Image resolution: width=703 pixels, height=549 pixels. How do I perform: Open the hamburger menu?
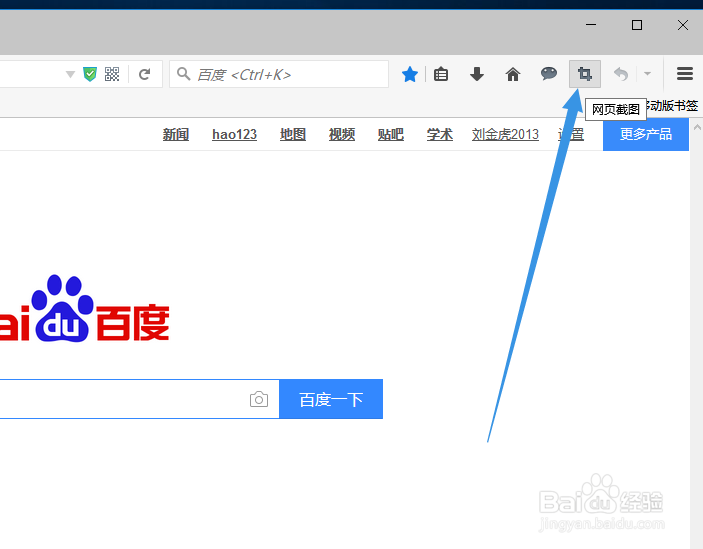(x=685, y=73)
